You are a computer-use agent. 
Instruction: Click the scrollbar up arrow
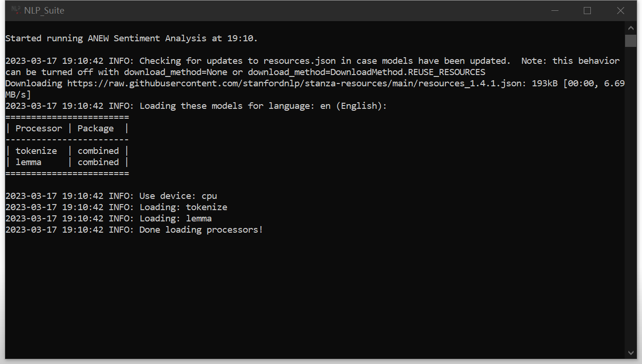pos(631,27)
